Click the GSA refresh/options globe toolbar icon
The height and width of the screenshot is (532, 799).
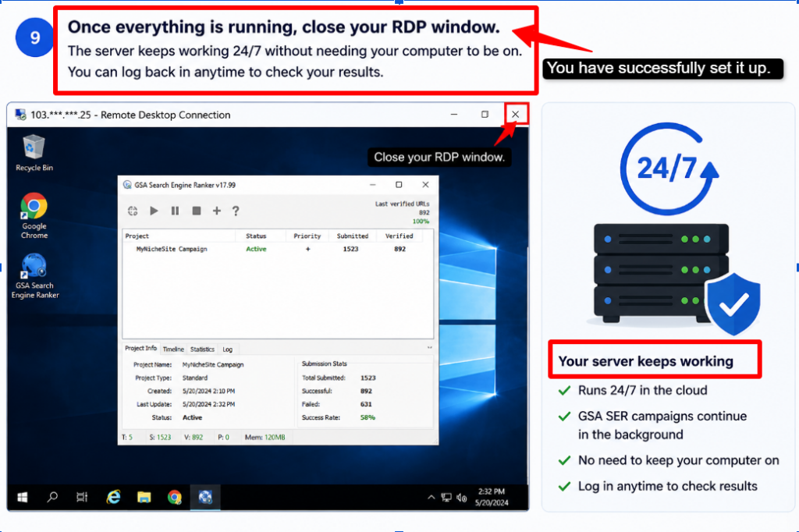tap(133, 211)
